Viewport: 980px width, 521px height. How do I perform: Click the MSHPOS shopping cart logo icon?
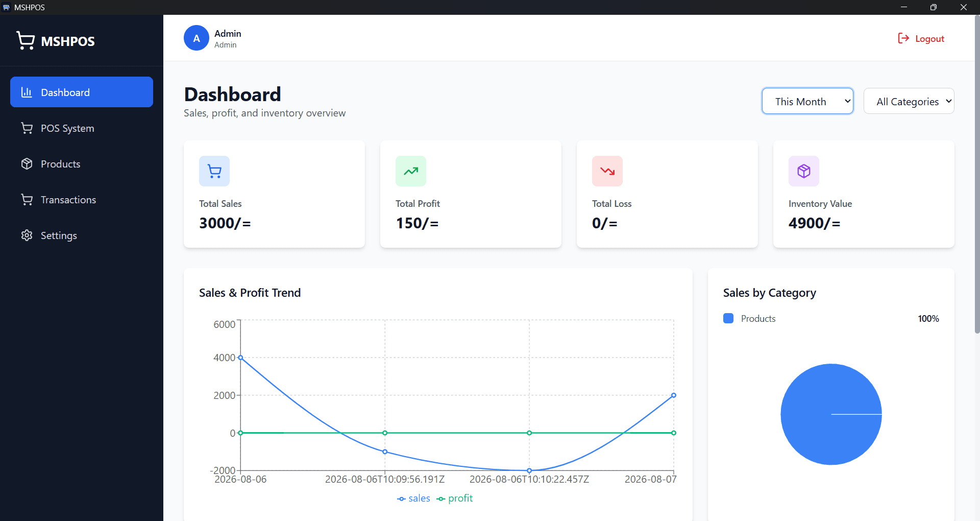(x=26, y=40)
